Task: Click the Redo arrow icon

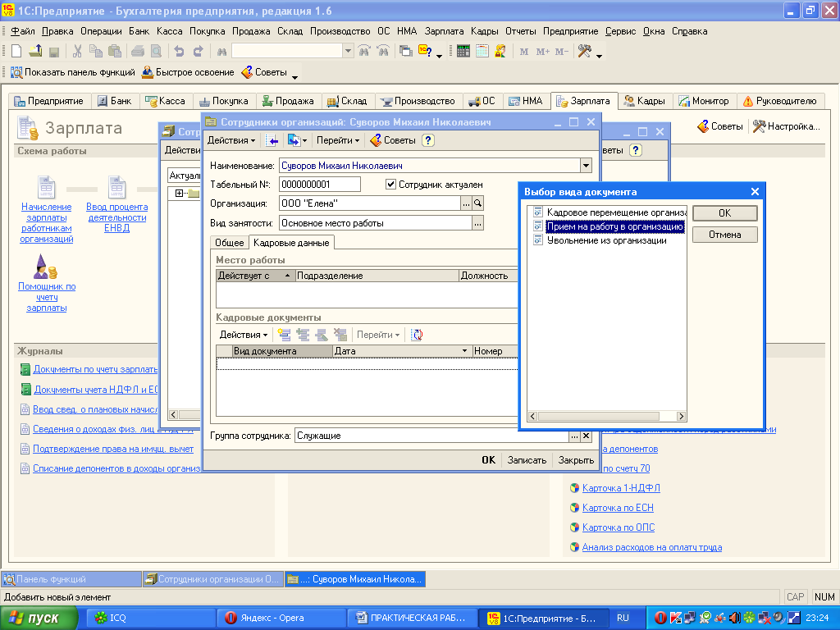Action: 199,52
